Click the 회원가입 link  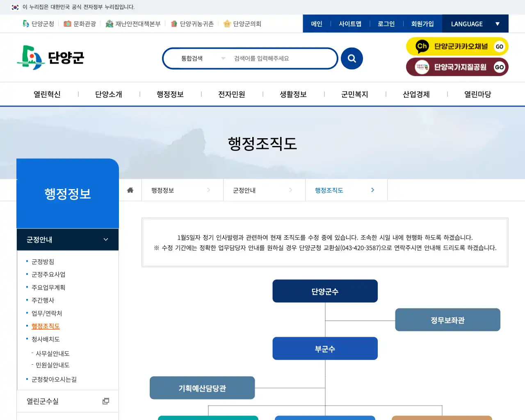coord(422,23)
